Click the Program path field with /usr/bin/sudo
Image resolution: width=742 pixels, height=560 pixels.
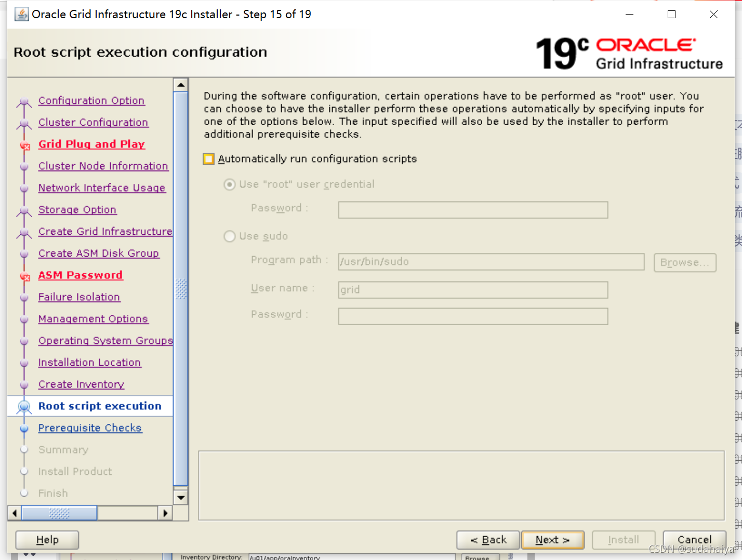click(x=491, y=262)
